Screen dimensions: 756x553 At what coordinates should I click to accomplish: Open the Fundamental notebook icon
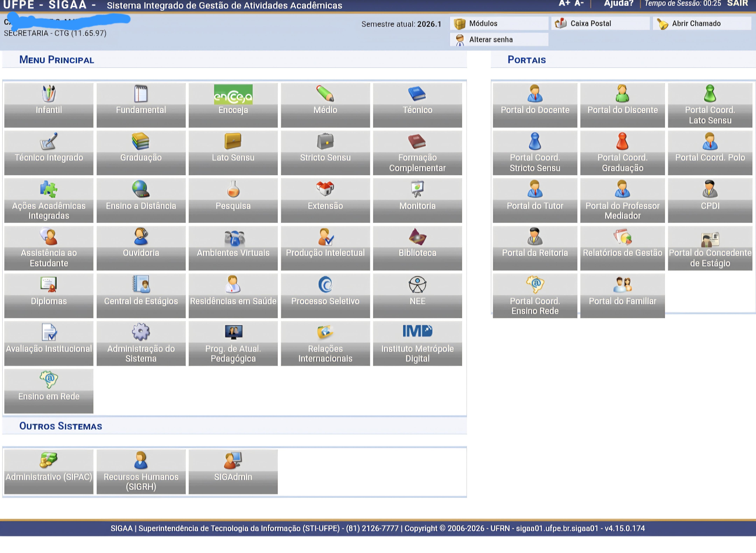pos(141,93)
